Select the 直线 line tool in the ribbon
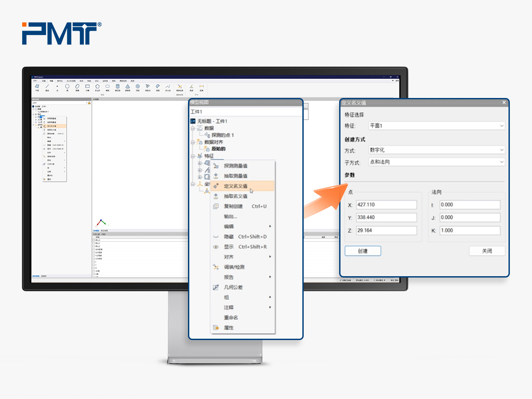The height and width of the screenshot is (399, 532). (x=47, y=88)
